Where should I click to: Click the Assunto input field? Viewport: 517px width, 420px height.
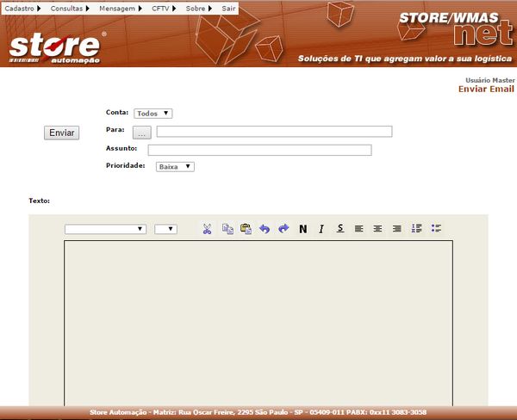point(259,150)
